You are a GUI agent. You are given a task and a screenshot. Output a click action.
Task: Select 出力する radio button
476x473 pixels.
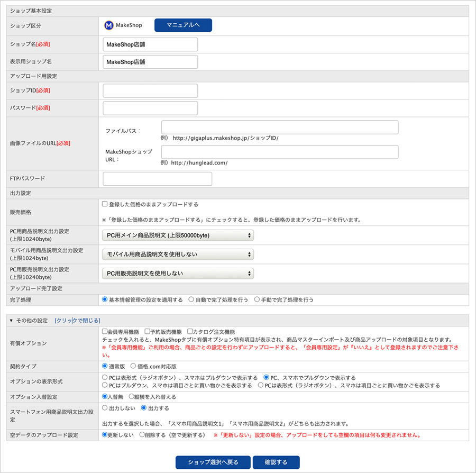144,408
